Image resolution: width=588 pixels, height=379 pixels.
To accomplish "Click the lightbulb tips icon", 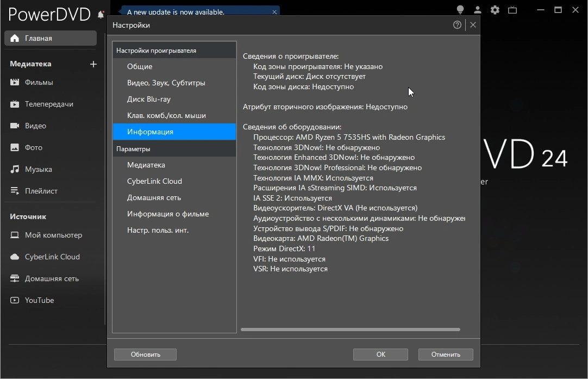I will tap(460, 10).
